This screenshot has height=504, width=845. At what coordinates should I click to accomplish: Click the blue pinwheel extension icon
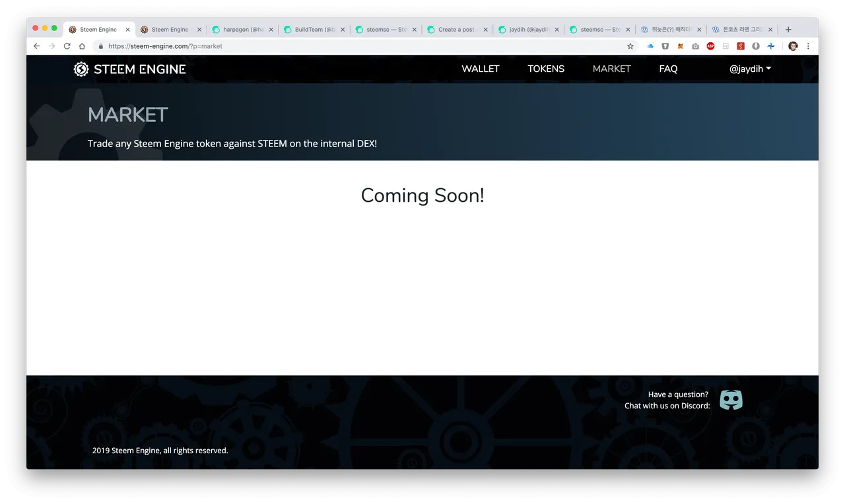[770, 46]
